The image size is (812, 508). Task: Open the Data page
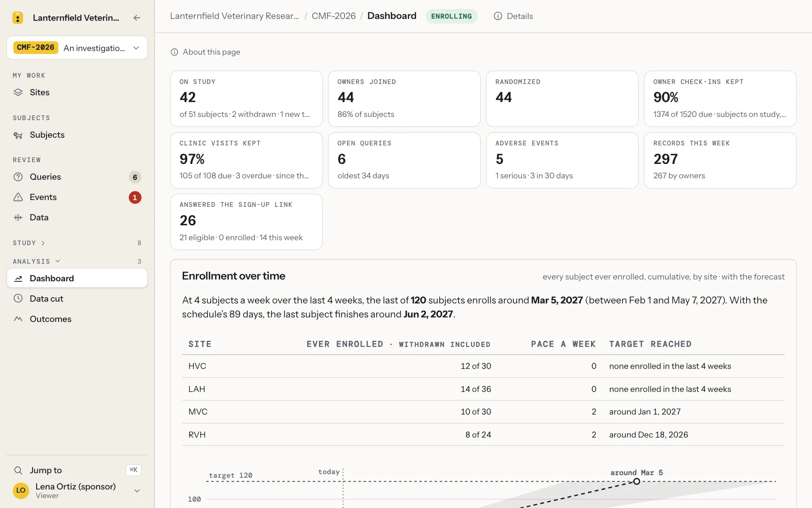tap(77, 218)
